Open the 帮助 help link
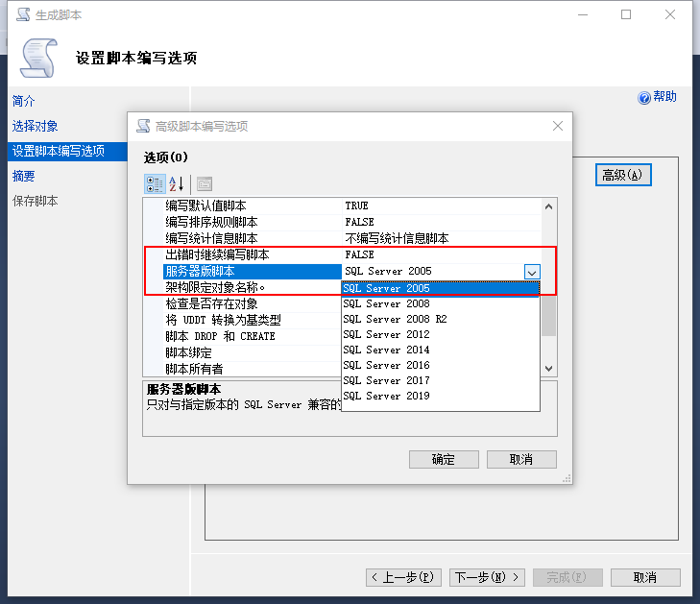 (x=664, y=97)
